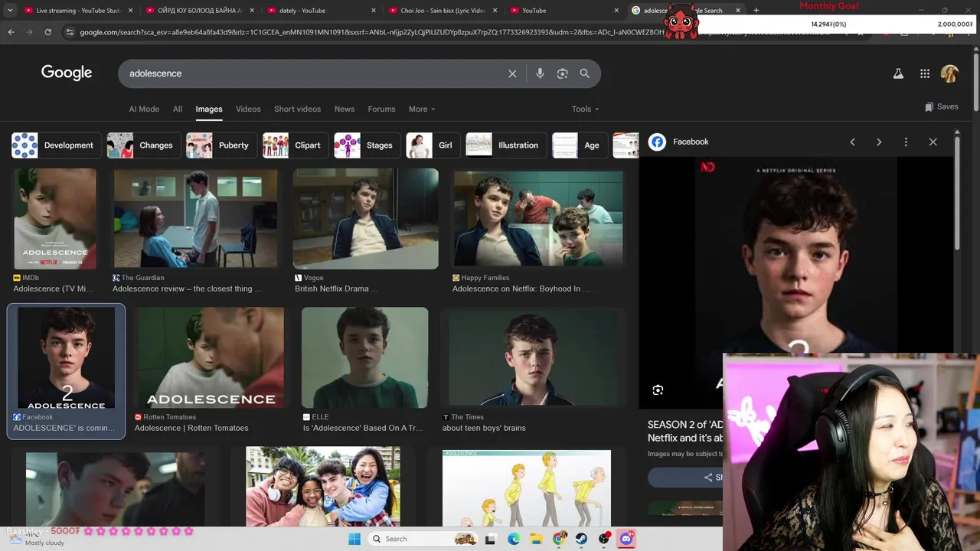Open Discord from taskbar
The width and height of the screenshot is (980, 551).
coord(626,539)
